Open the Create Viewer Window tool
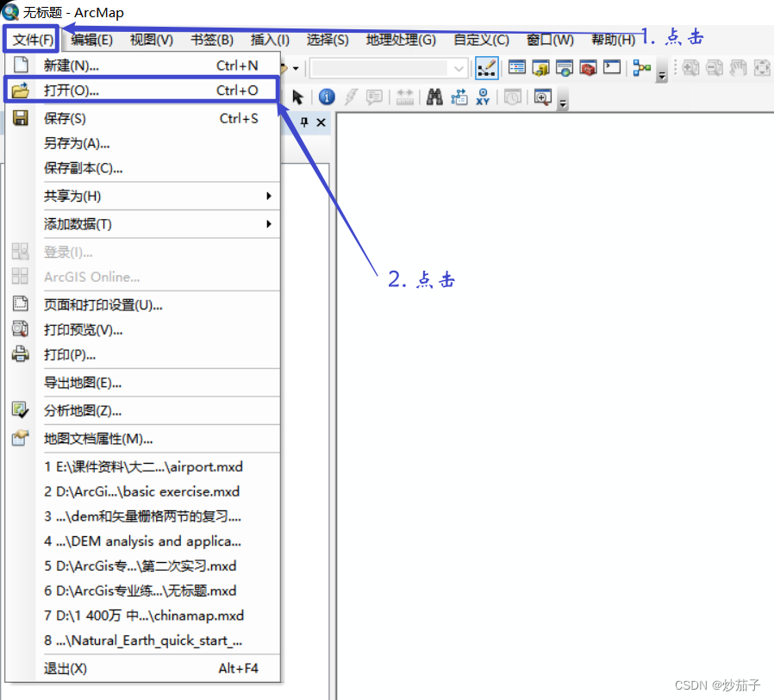Image resolution: width=774 pixels, height=700 pixels. pyautogui.click(x=542, y=97)
